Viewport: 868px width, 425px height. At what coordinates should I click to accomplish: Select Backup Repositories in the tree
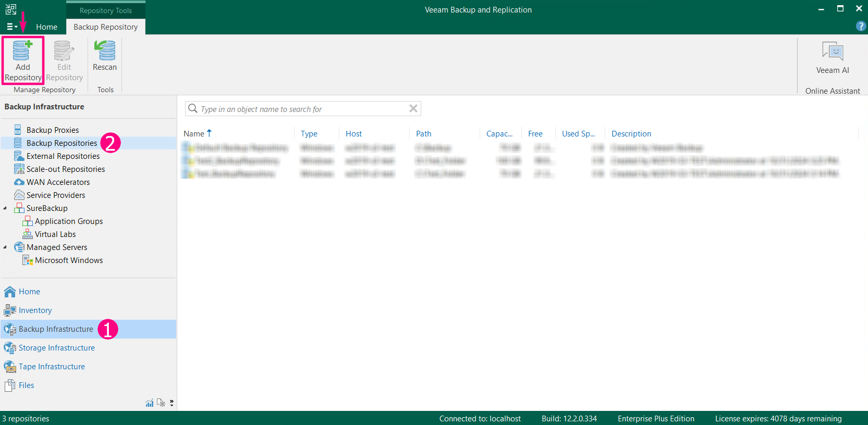(62, 143)
